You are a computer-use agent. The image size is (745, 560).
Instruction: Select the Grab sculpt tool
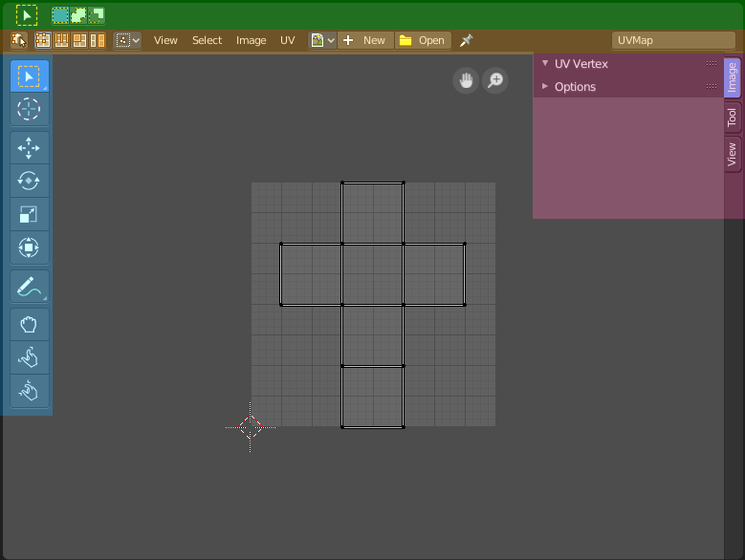tap(30, 325)
